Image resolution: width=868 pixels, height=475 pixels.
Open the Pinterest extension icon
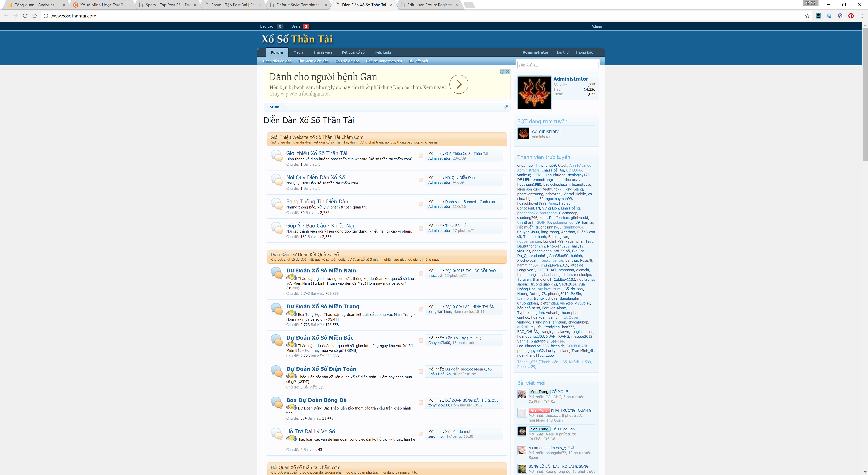point(851,16)
